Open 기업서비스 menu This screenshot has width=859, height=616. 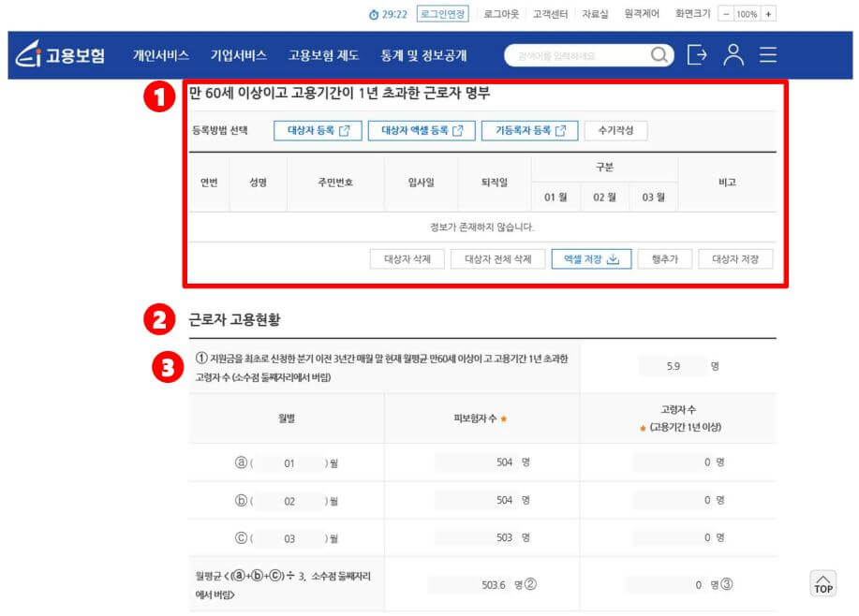point(238,55)
